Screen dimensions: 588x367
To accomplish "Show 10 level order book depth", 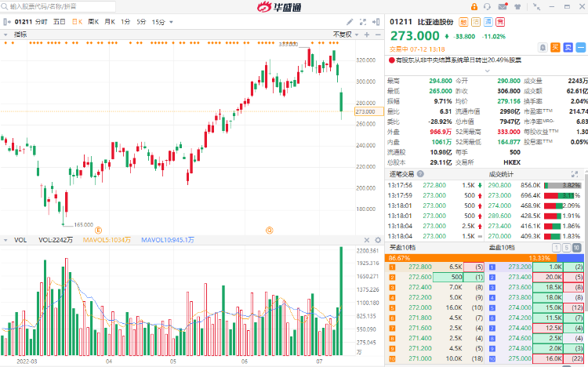I will [577, 248].
